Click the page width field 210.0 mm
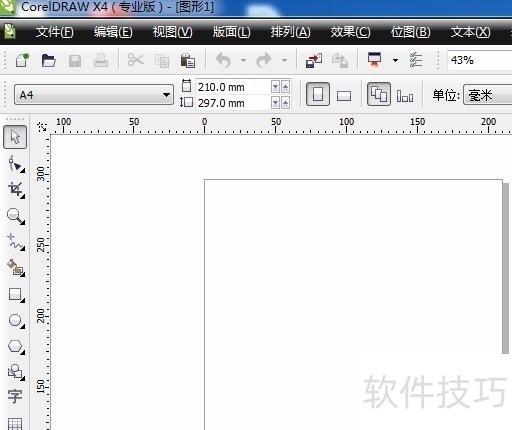 [x=233, y=87]
